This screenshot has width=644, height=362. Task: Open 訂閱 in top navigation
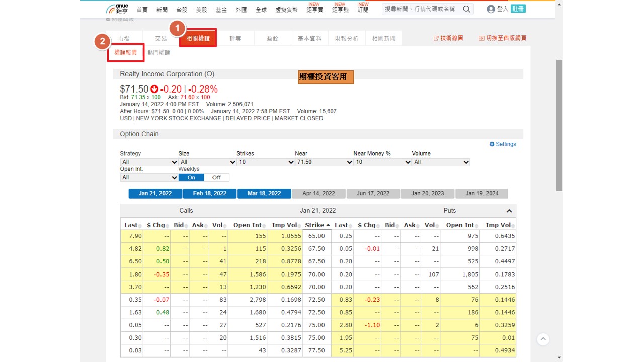pyautogui.click(x=363, y=10)
